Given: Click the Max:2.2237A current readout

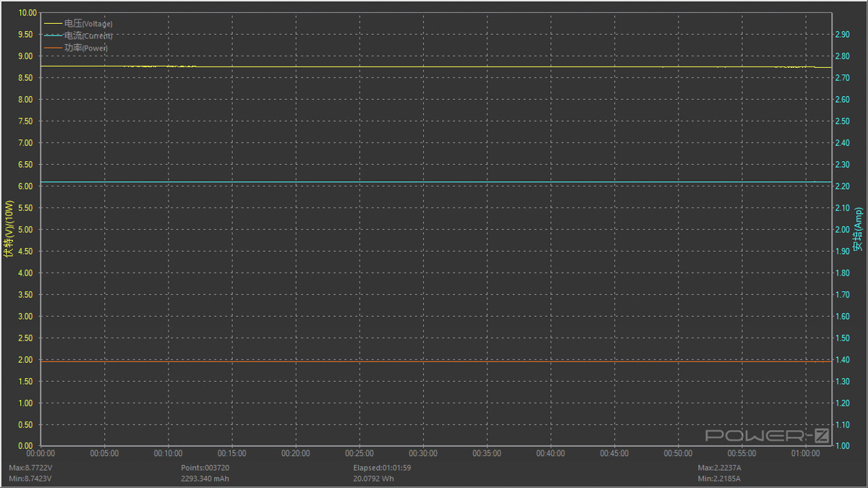Looking at the screenshot, I should tap(719, 468).
